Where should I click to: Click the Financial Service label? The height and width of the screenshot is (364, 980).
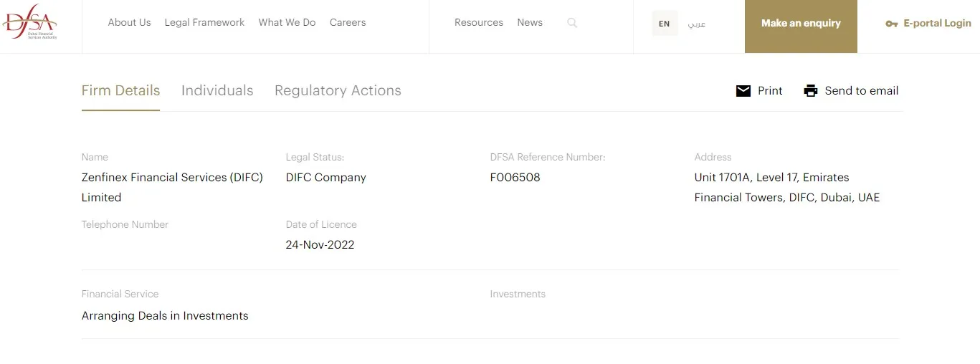point(120,294)
